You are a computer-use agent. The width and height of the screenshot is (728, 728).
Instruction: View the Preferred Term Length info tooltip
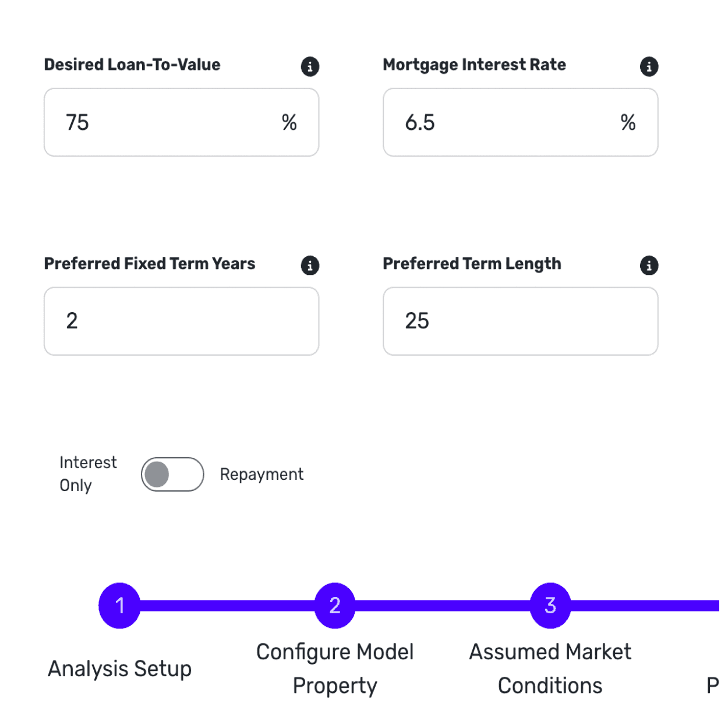point(649,266)
